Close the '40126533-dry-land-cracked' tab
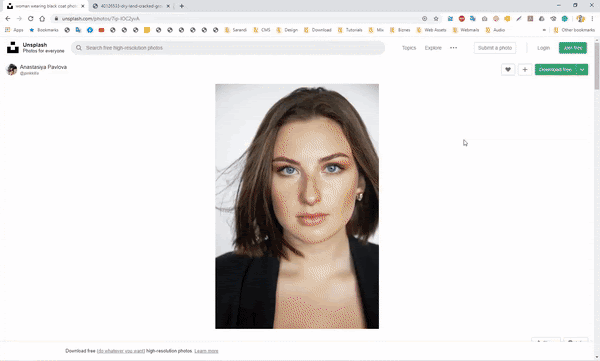 [168, 6]
